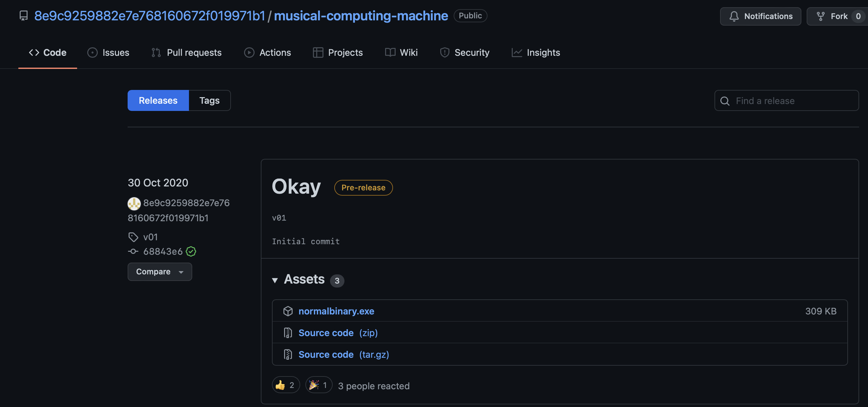The width and height of the screenshot is (868, 407).
Task: Click the zip file icon for Source code (zip)
Action: [288, 333]
